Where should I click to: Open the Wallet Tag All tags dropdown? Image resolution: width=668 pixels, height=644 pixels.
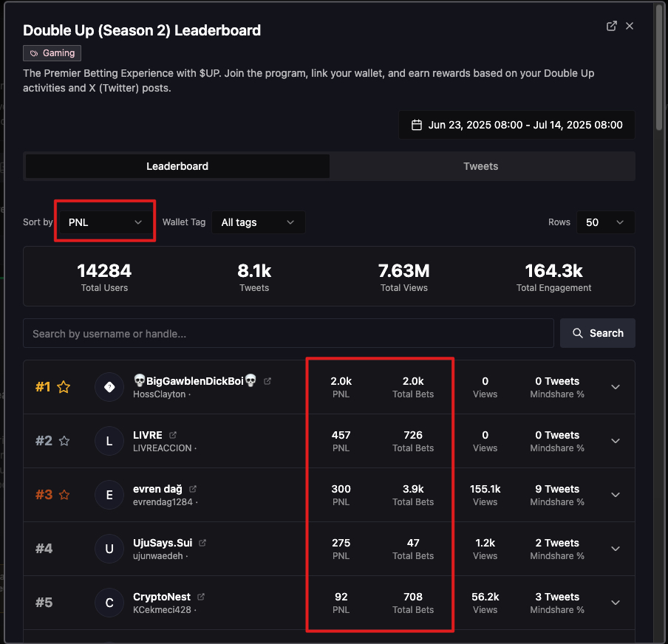pos(258,222)
